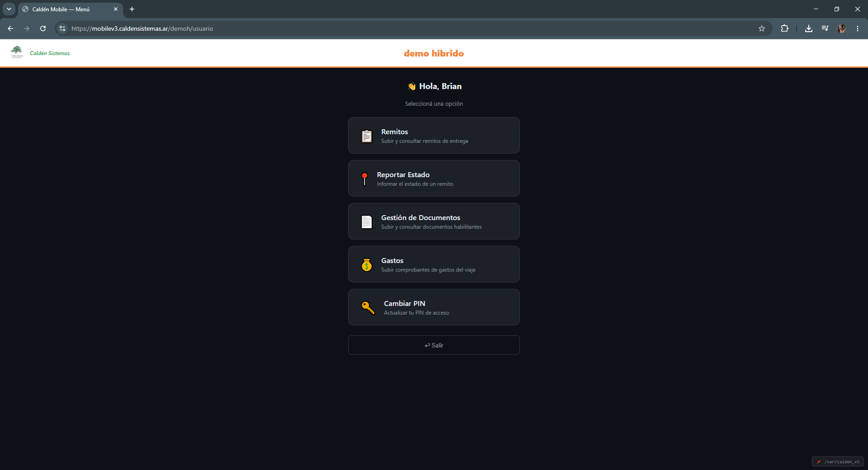The width and height of the screenshot is (868, 470).
Task: Click the Hola, Brian greeting
Action: (440, 86)
